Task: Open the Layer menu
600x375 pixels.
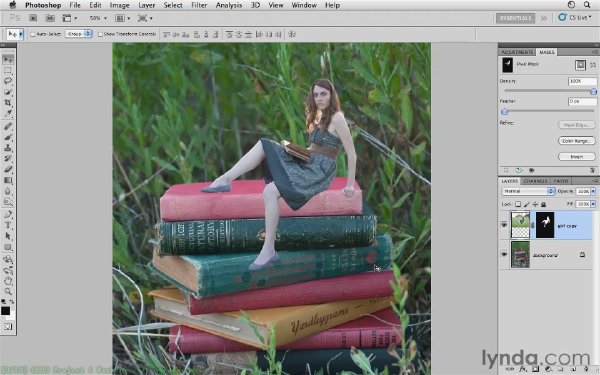Action: 147,5
